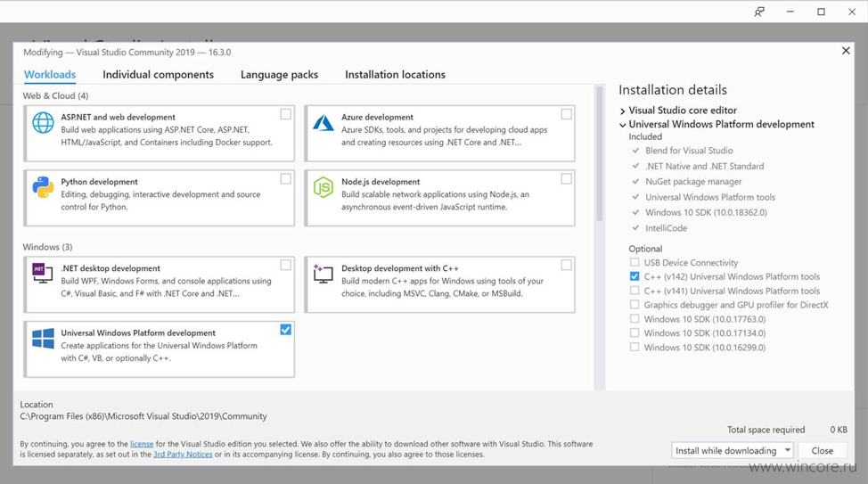Screen dimensions: 868x484
Task: Tick Desktop development with C++ checkbox
Action: 566,266
